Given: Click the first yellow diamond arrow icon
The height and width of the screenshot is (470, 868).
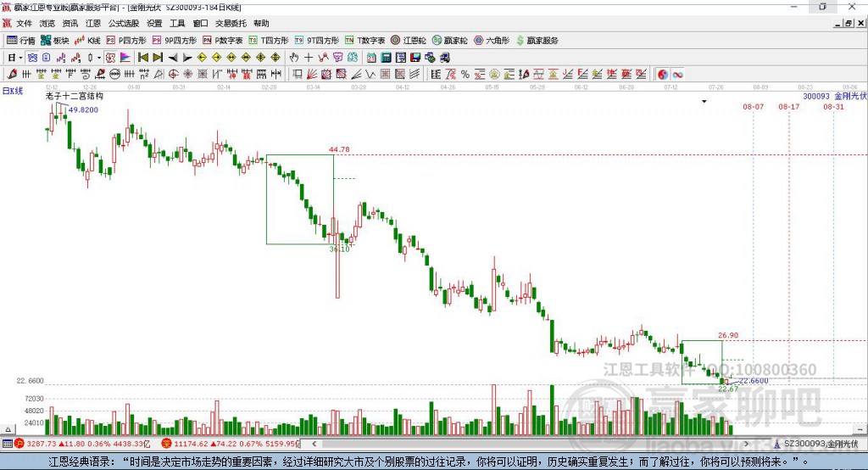Looking at the screenshot, I should (202, 58).
